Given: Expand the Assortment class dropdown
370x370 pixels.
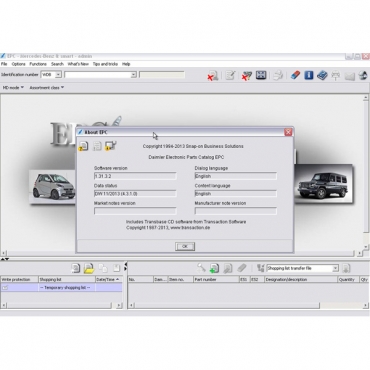Looking at the screenshot, I should tap(47, 88).
